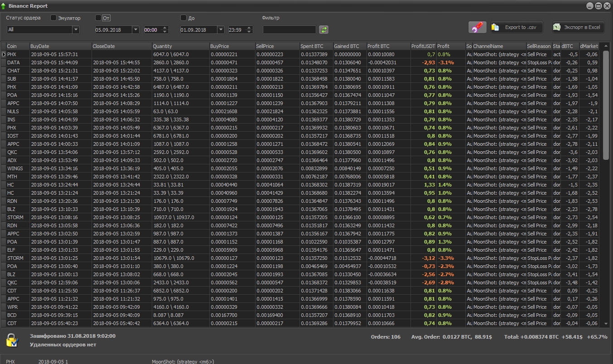This screenshot has height=364, width=613.
Task: Select the WINGS coin cell
Action: (x=18, y=168)
